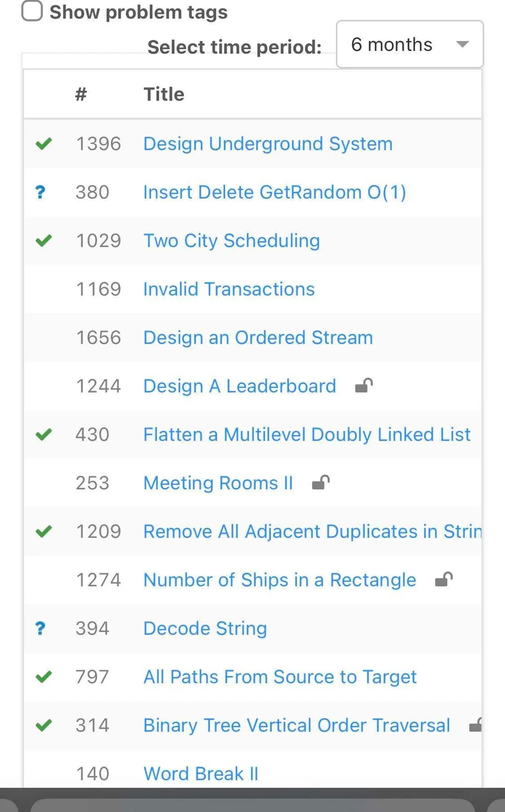Image resolution: width=505 pixels, height=812 pixels.
Task: Open the Word Break II problem link
Action: (201, 774)
